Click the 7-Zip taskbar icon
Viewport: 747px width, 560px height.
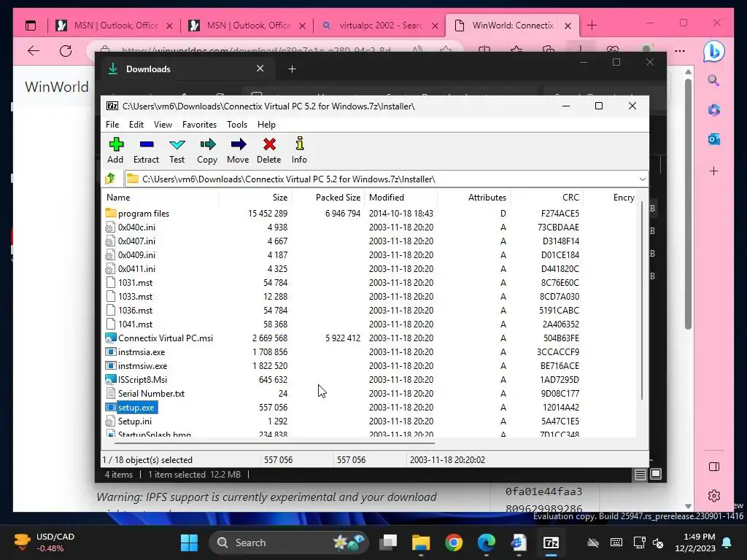click(551, 542)
